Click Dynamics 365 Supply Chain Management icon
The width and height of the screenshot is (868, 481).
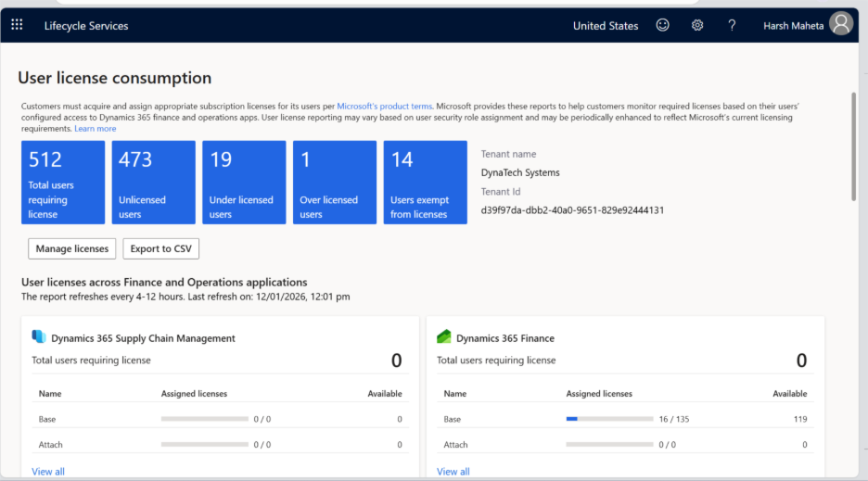point(39,337)
